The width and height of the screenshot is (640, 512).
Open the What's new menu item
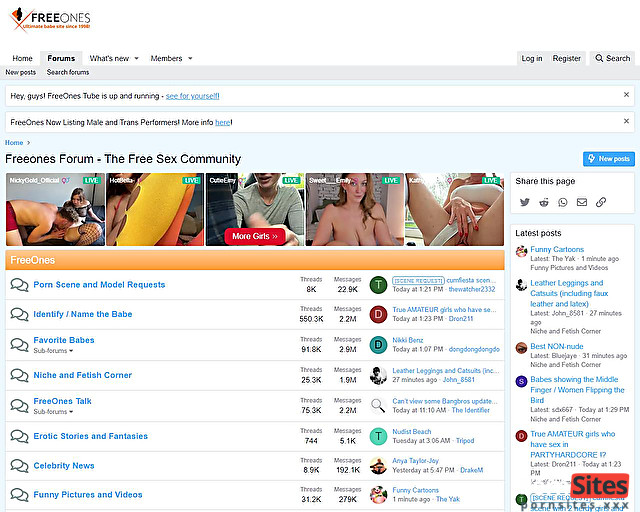pyautogui.click(x=109, y=58)
